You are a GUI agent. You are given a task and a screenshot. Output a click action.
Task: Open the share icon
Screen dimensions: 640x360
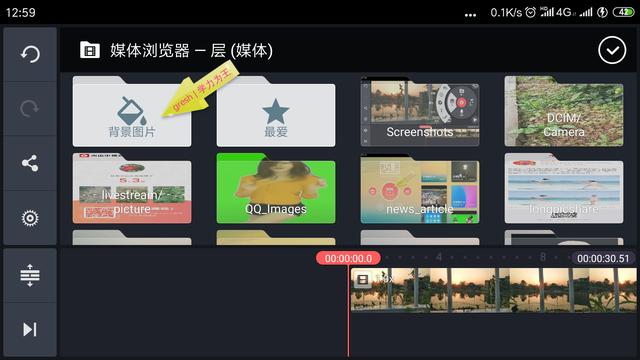(x=30, y=163)
